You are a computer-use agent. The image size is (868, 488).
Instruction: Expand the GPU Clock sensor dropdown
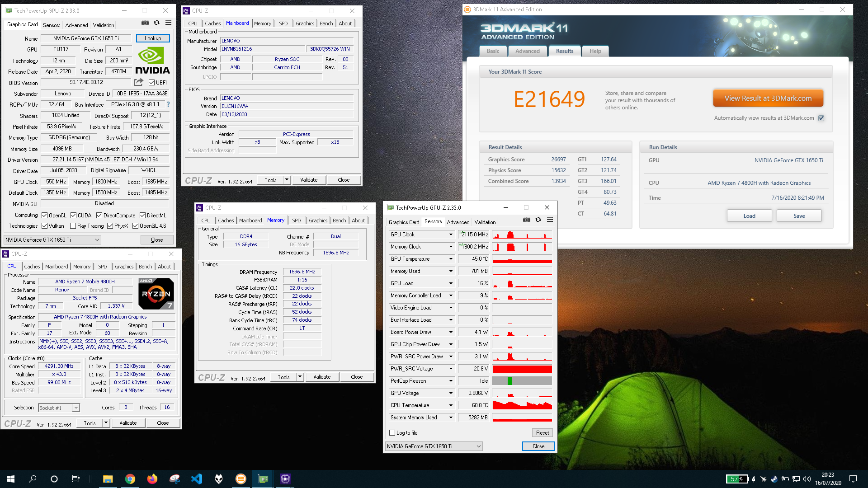click(451, 235)
